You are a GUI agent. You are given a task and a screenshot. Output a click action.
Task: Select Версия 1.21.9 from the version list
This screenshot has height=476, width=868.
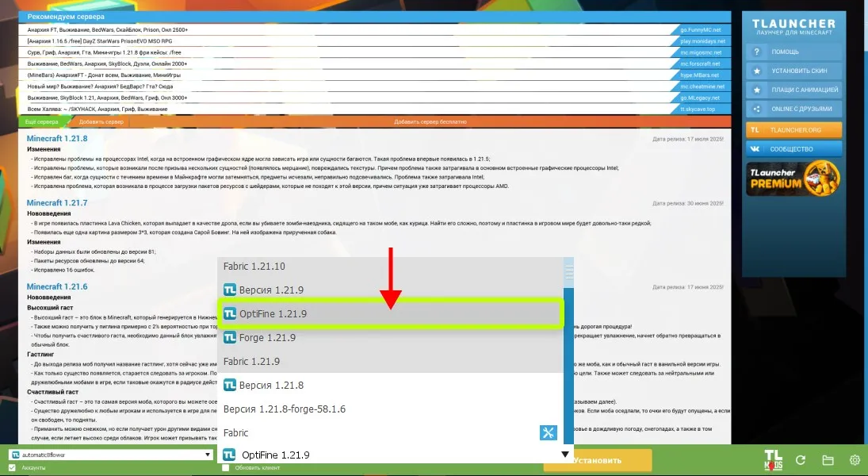point(390,290)
